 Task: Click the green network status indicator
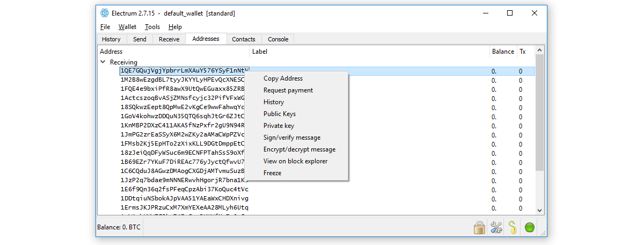click(530, 227)
